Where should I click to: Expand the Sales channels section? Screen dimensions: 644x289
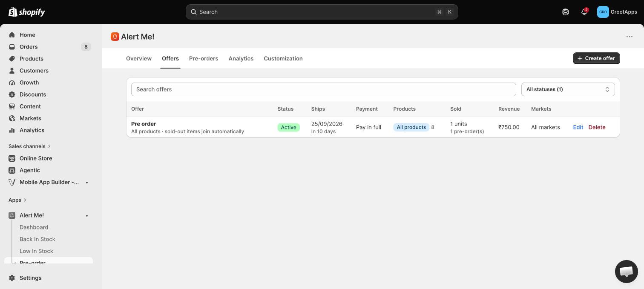(x=30, y=146)
